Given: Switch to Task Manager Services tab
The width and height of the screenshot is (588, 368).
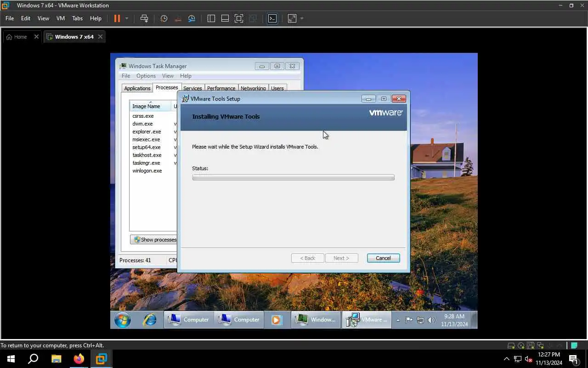Looking at the screenshot, I should point(192,88).
